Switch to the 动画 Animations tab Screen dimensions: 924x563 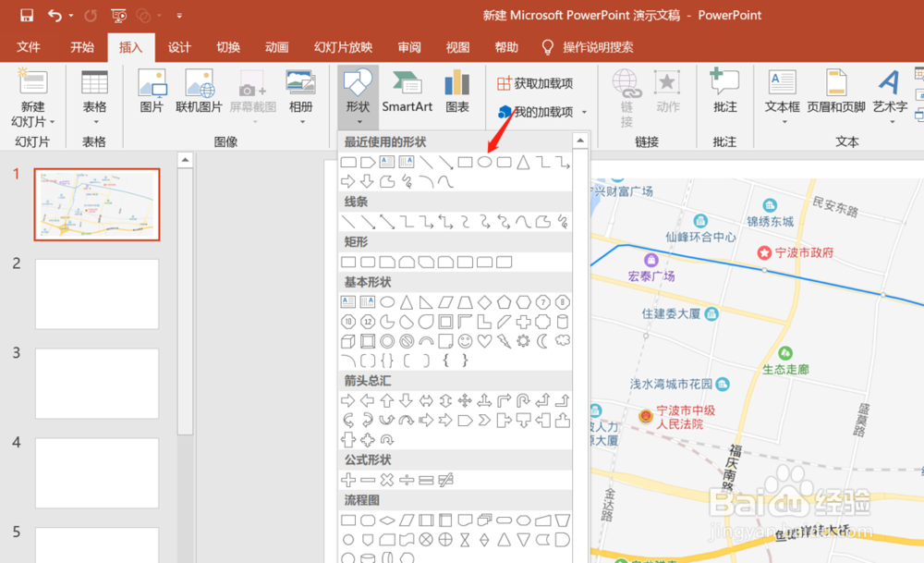pyautogui.click(x=276, y=47)
